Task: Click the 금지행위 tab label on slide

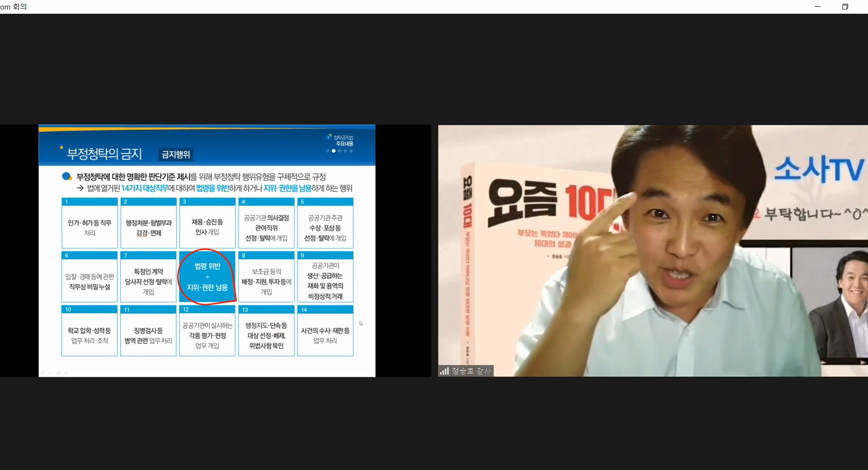Action: tap(176, 154)
